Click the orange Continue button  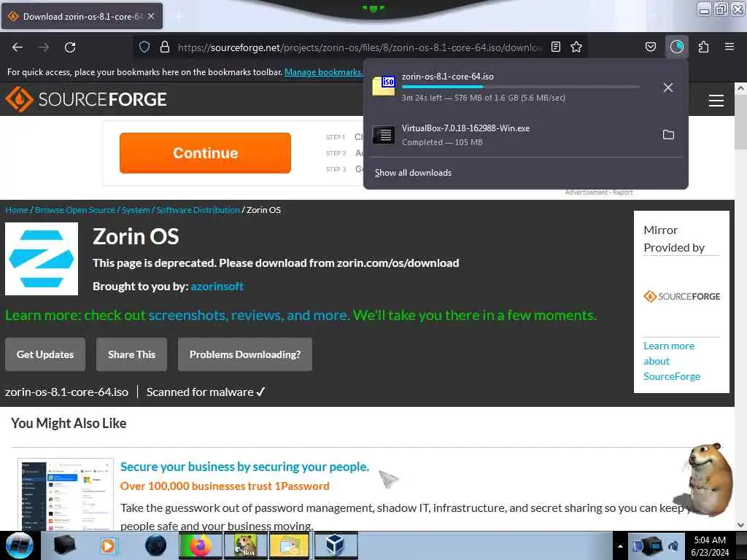point(205,153)
